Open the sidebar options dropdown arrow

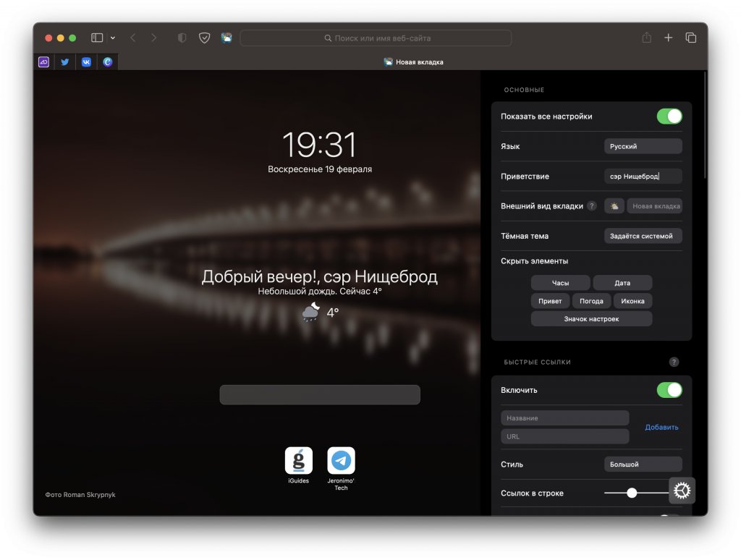[113, 38]
